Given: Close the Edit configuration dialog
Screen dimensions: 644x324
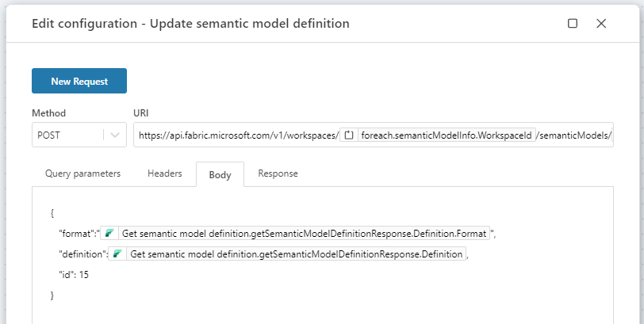Looking at the screenshot, I should tap(601, 24).
